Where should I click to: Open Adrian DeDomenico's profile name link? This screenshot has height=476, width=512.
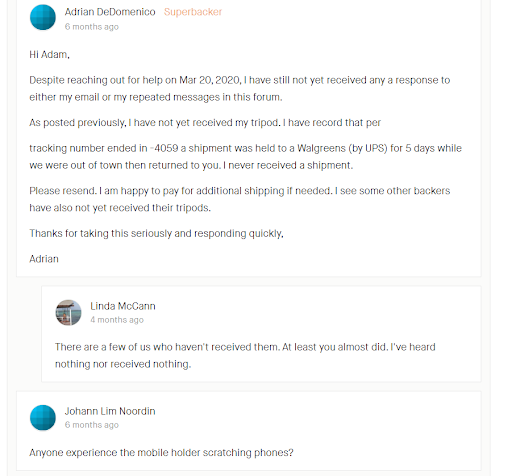pyautogui.click(x=110, y=12)
